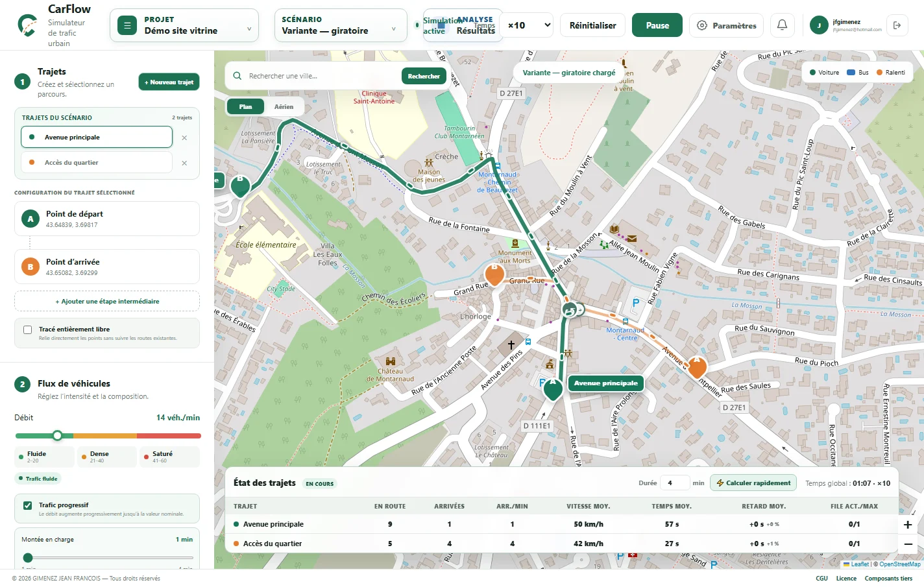The height and width of the screenshot is (587, 924).
Task: Click the Montée en charge slider handle
Action: point(28,557)
